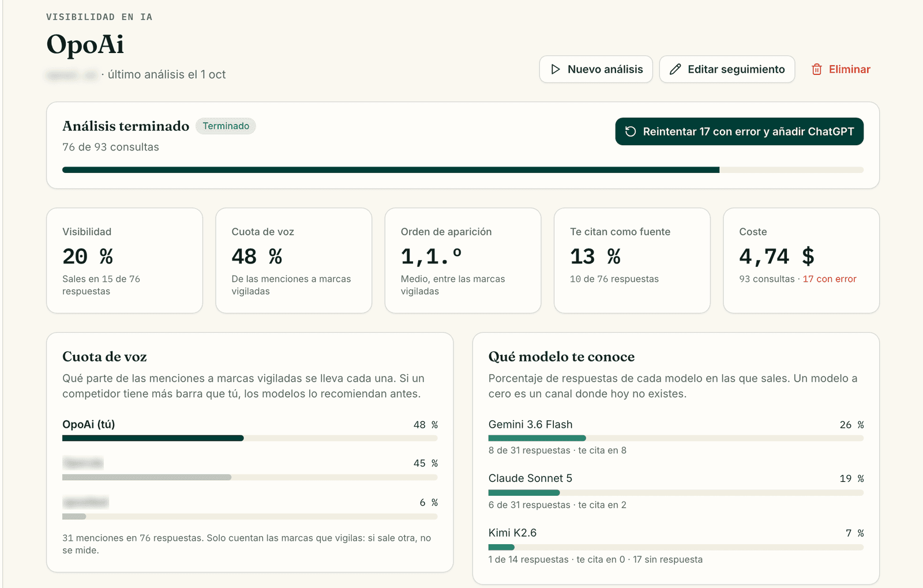Click the analysis progress bar under 76 de 93 consultas
Image resolution: width=923 pixels, height=588 pixels.
[463, 170]
